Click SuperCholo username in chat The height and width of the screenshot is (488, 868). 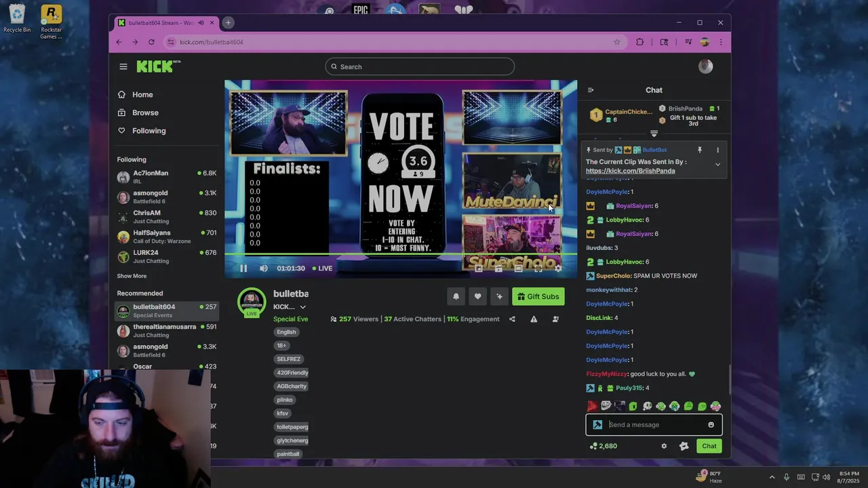click(x=613, y=276)
